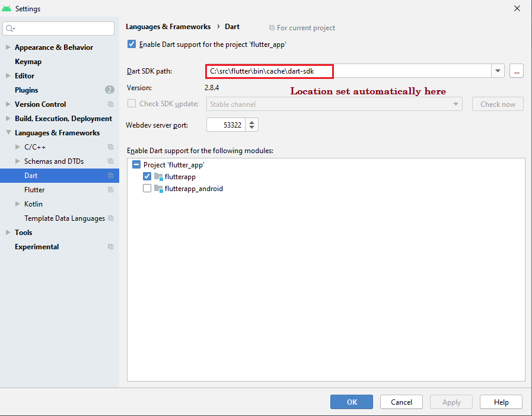Click the project-level icon beside Experimental
The height and width of the screenshot is (416, 532).
click(x=110, y=247)
